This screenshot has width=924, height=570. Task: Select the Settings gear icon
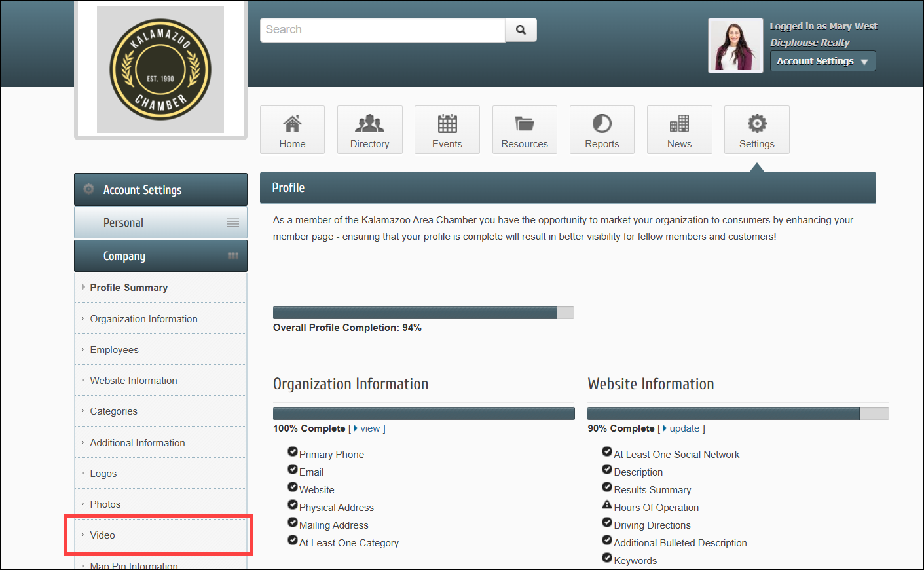pyautogui.click(x=757, y=124)
